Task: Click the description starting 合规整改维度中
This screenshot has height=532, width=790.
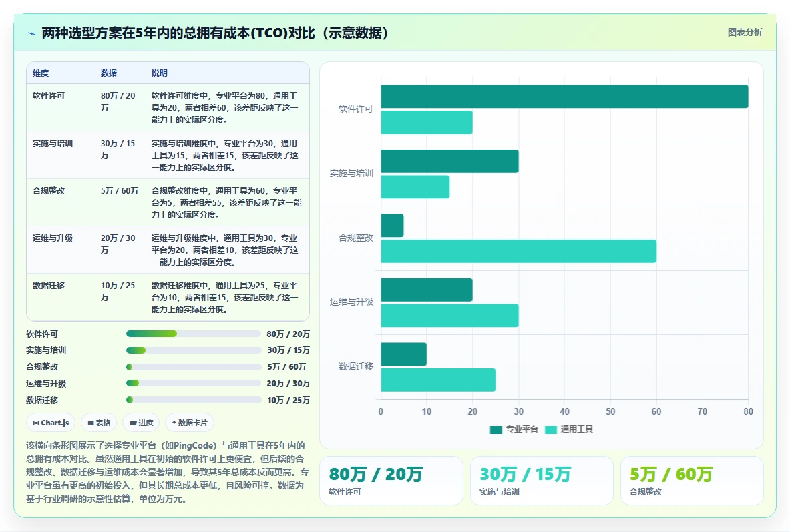Action: pos(226,202)
